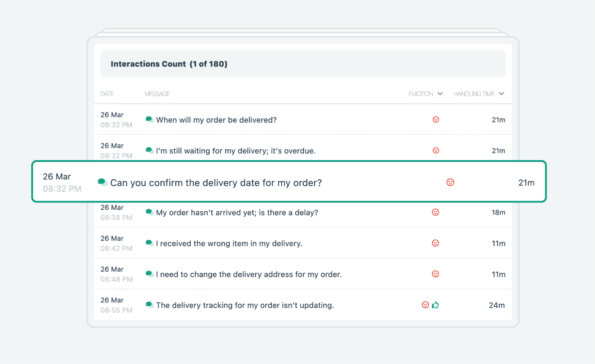Click angry face icon on delivery tracking row
Image resolution: width=595 pixels, height=364 pixels.
click(426, 305)
